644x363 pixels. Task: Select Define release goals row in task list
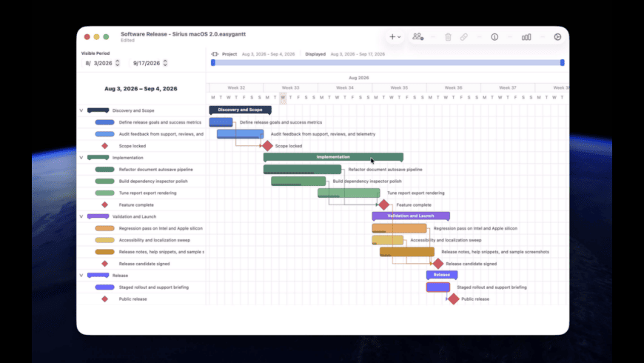coord(141,122)
